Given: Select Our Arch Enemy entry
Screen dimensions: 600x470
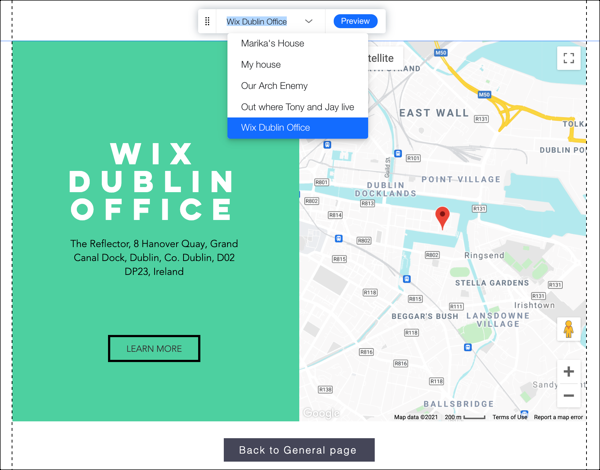Looking at the screenshot, I should [274, 86].
